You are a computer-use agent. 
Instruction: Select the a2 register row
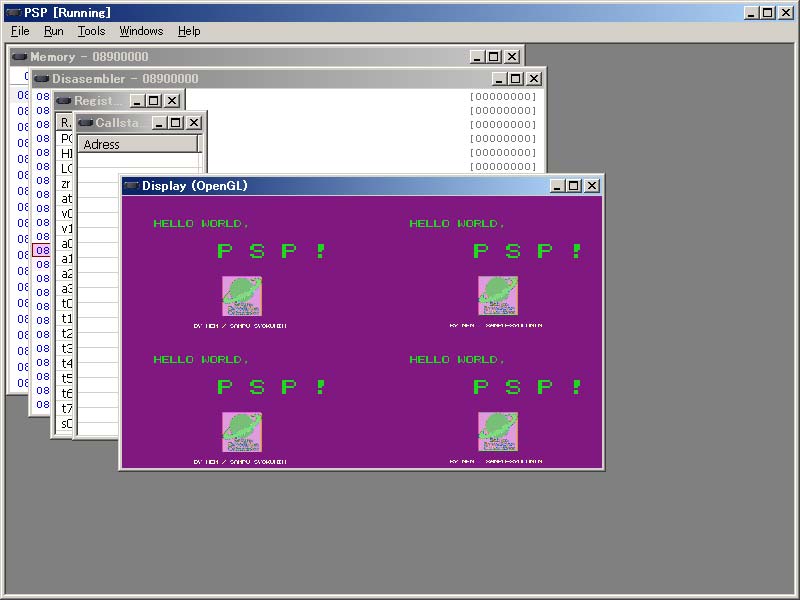tap(65, 273)
